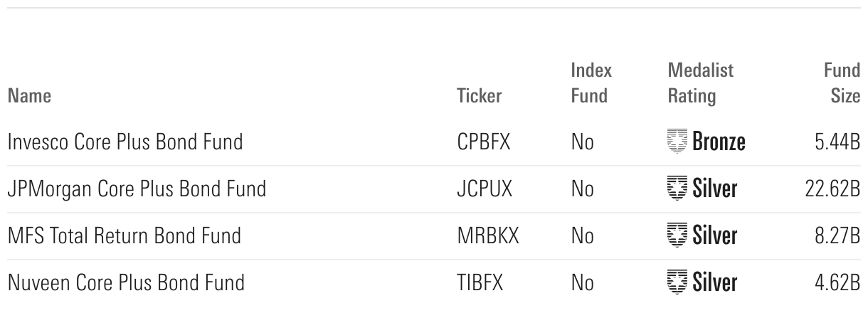
Task: Sort by Index Fund column header
Action: point(591,83)
